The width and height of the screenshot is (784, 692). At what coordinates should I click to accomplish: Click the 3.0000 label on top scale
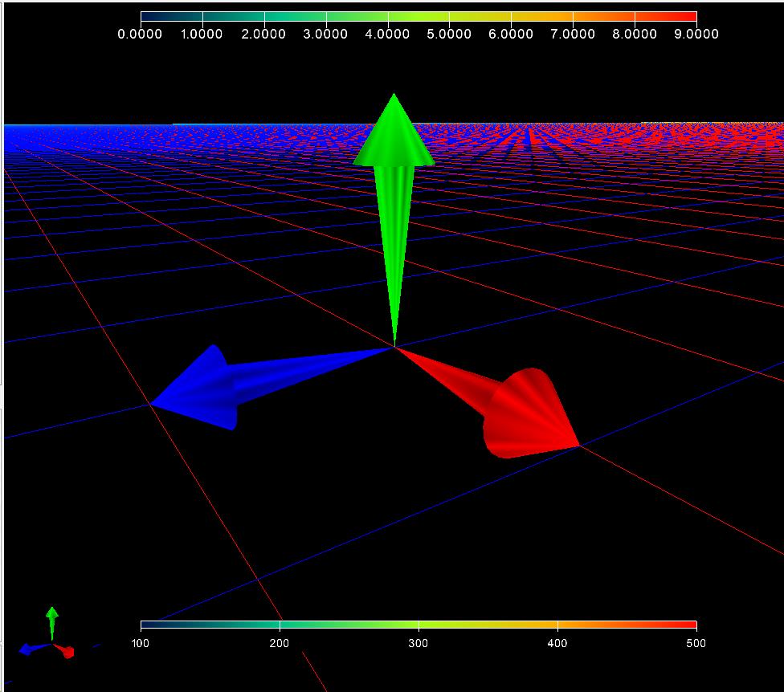(x=325, y=34)
